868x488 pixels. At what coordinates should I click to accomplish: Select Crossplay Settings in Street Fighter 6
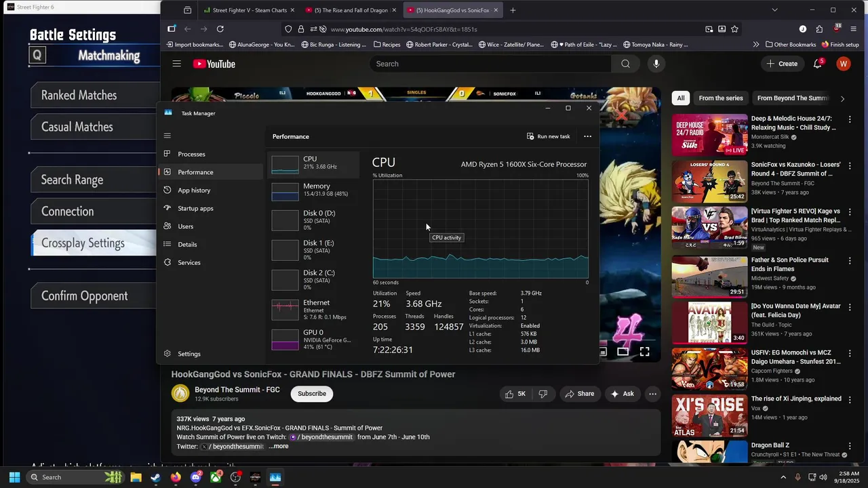pyautogui.click(x=95, y=243)
